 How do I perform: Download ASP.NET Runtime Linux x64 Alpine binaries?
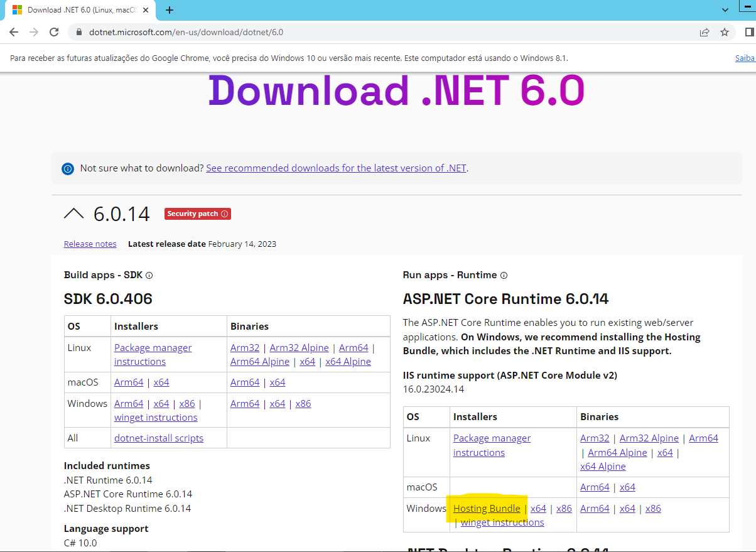tap(603, 467)
